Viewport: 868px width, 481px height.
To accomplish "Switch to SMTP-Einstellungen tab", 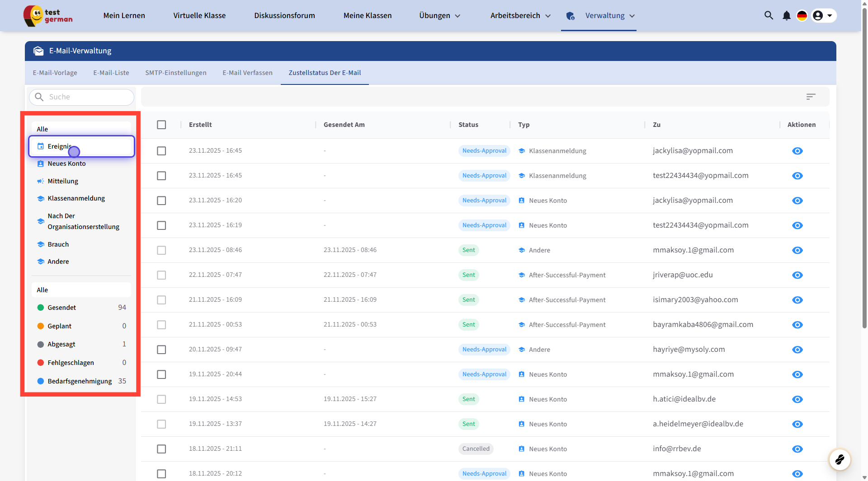I will point(175,73).
